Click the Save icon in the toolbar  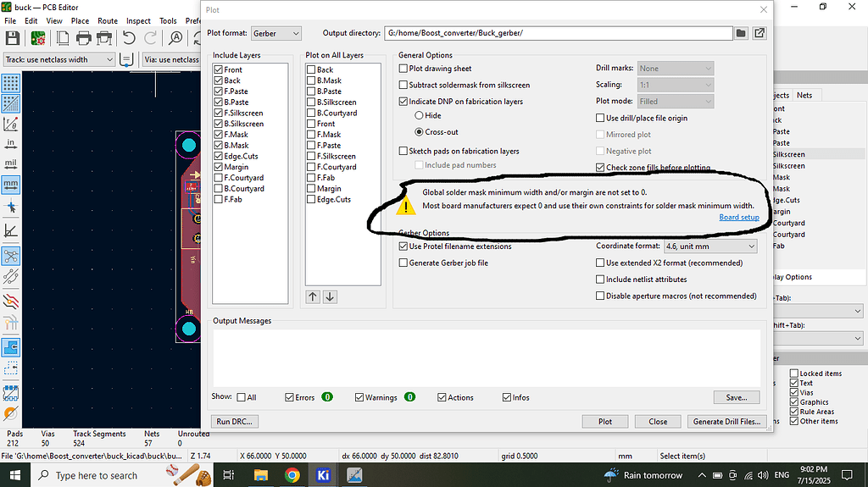click(13, 38)
